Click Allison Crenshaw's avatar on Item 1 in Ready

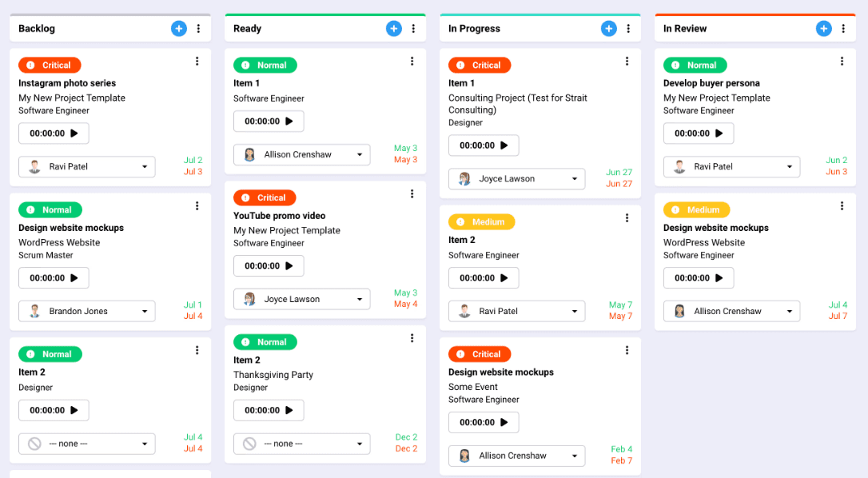[250, 154]
